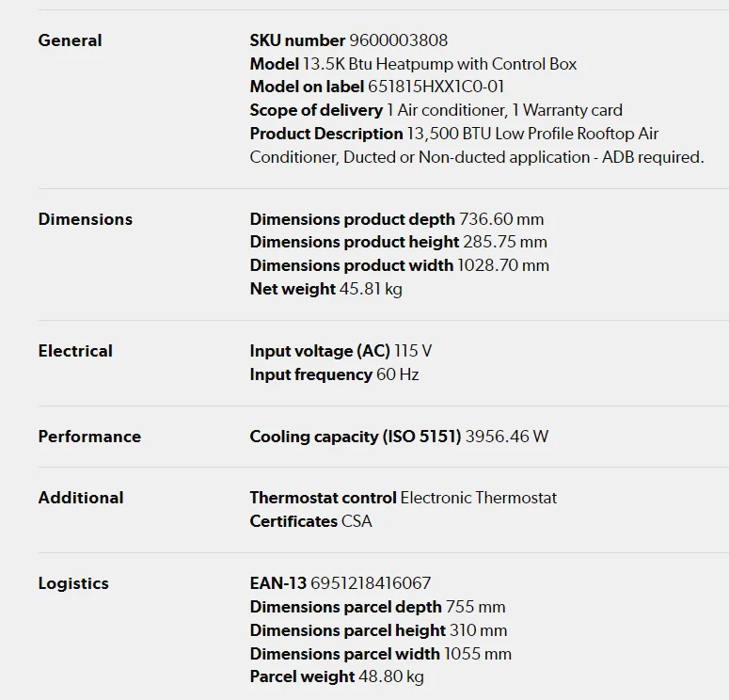Click the product depth value 736.60 mm
The height and width of the screenshot is (700, 729).
tap(501, 219)
